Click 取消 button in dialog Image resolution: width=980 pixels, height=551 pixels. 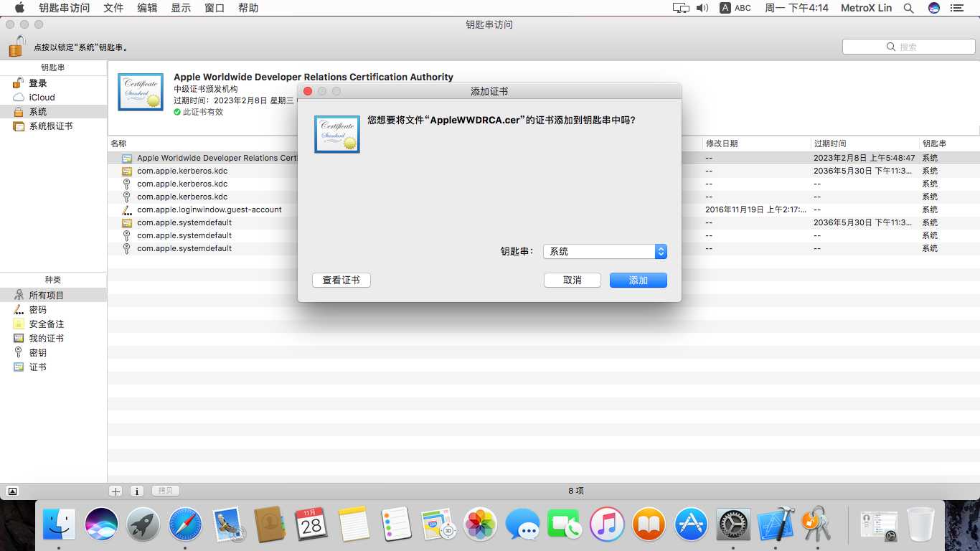pos(573,281)
